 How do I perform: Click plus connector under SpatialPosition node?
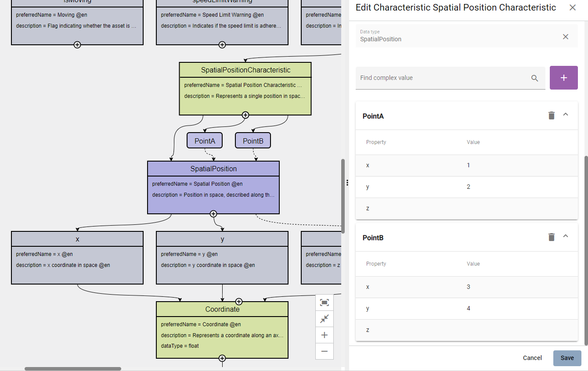pyautogui.click(x=213, y=214)
